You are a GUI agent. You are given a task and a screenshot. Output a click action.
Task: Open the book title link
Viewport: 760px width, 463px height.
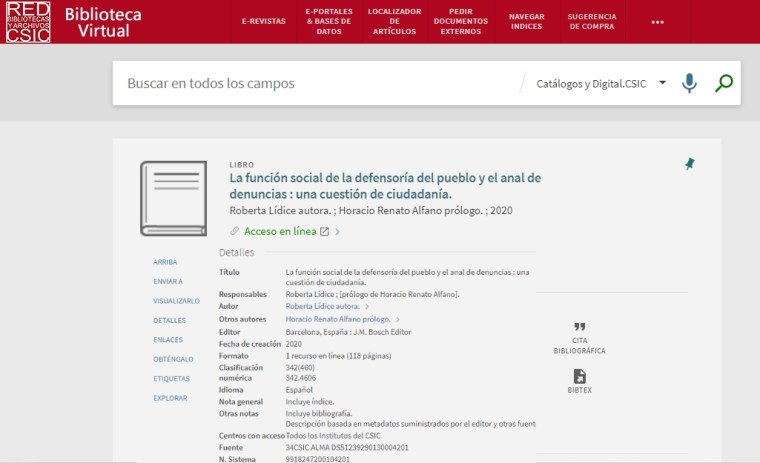[385, 185]
